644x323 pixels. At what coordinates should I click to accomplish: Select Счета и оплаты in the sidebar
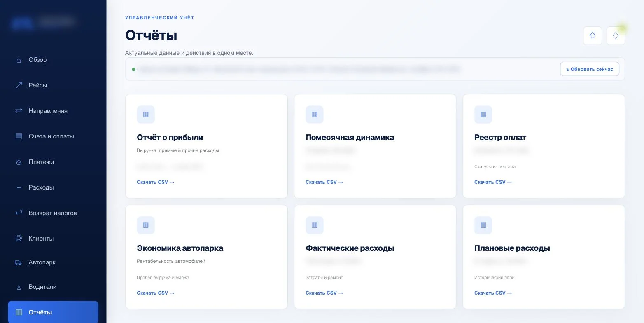(x=53, y=136)
